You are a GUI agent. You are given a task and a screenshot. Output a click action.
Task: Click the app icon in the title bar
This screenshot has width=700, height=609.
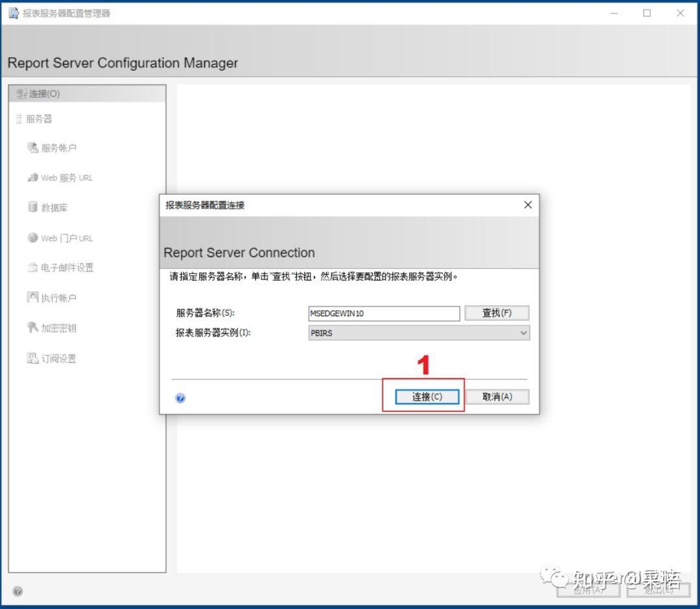14,14
